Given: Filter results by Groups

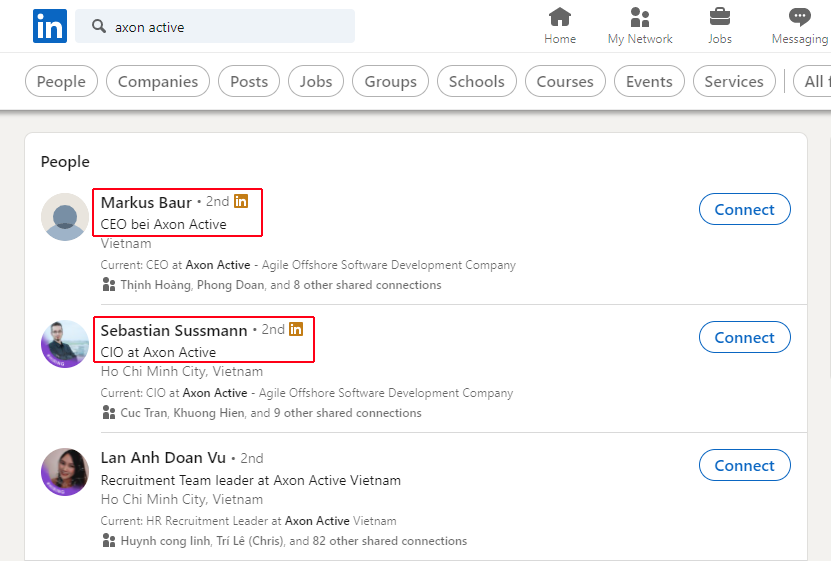Looking at the screenshot, I should tap(391, 81).
